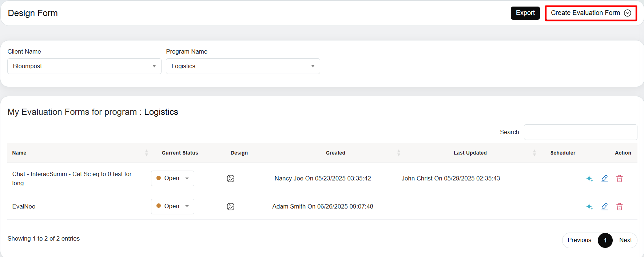
Task: Edit the Chat - InteracSumm form with pencil icon
Action: tap(605, 179)
